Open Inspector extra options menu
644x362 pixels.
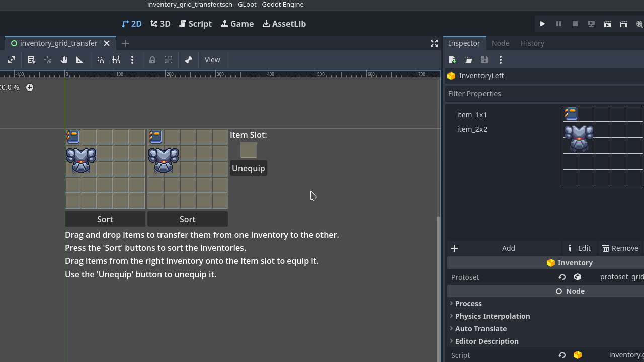pos(501,60)
